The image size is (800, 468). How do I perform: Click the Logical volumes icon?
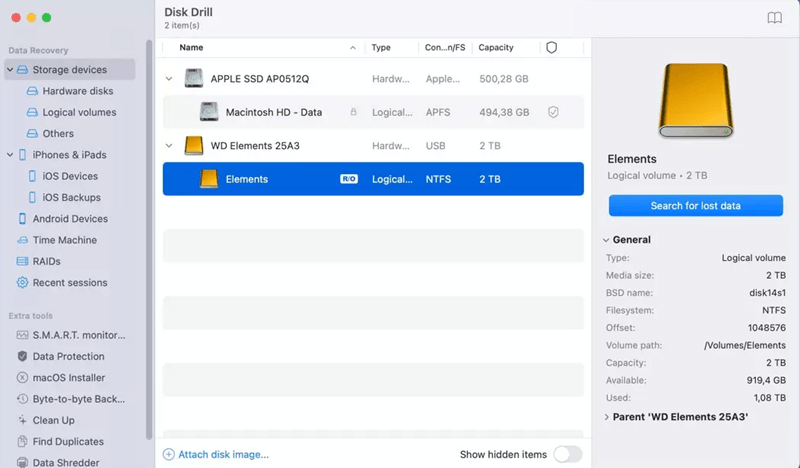pos(32,112)
